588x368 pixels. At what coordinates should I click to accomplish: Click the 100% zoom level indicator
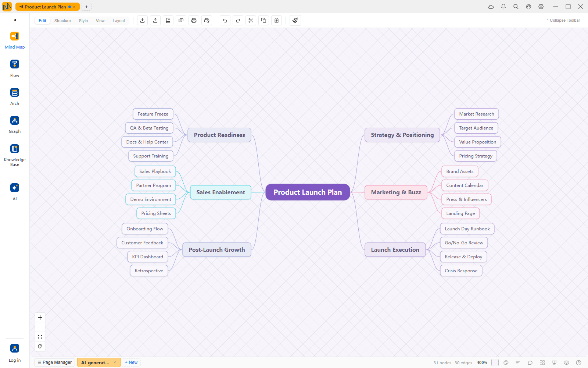(482, 362)
